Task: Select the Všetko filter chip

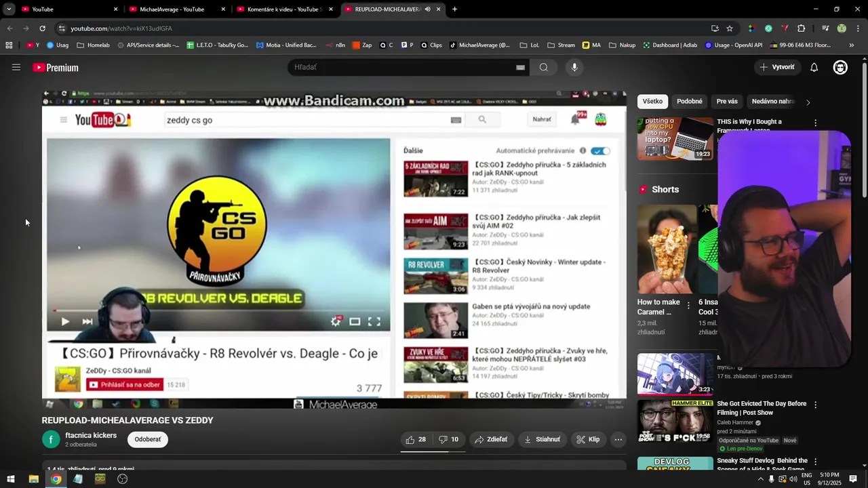Action: tap(652, 102)
